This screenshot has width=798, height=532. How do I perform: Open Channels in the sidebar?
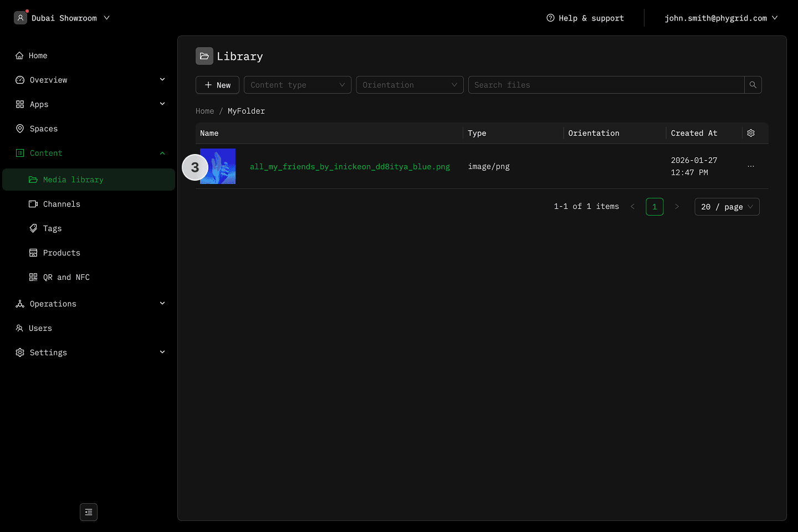click(62, 204)
